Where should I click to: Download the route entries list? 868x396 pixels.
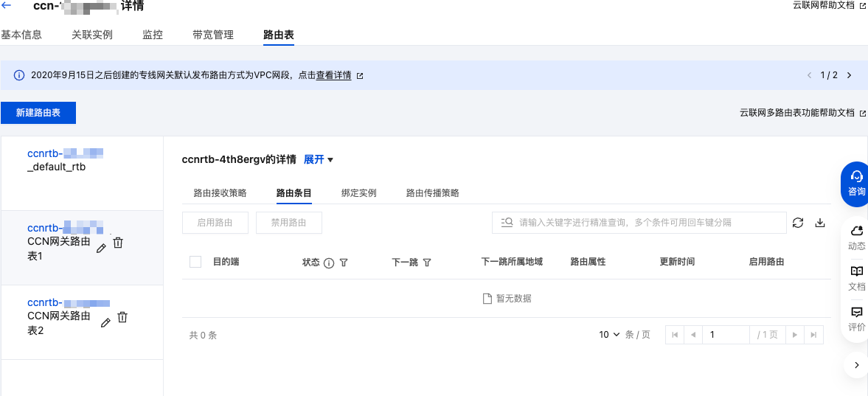pyautogui.click(x=819, y=223)
